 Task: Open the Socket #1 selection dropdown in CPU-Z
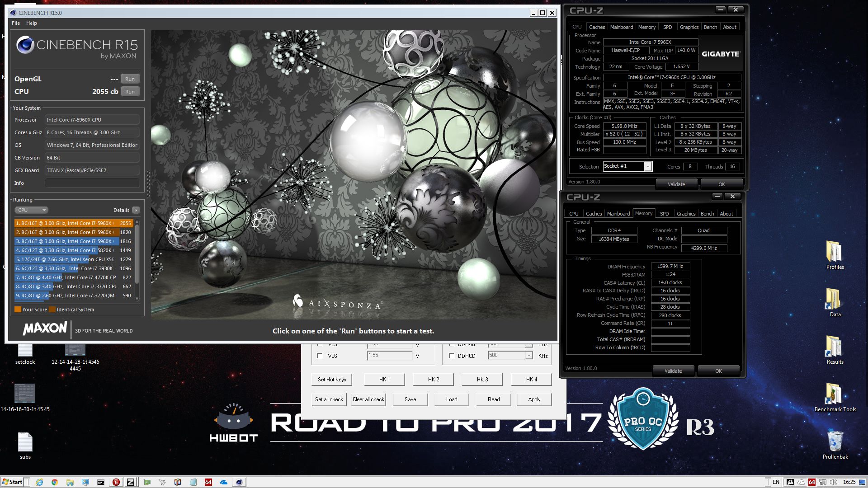click(647, 167)
